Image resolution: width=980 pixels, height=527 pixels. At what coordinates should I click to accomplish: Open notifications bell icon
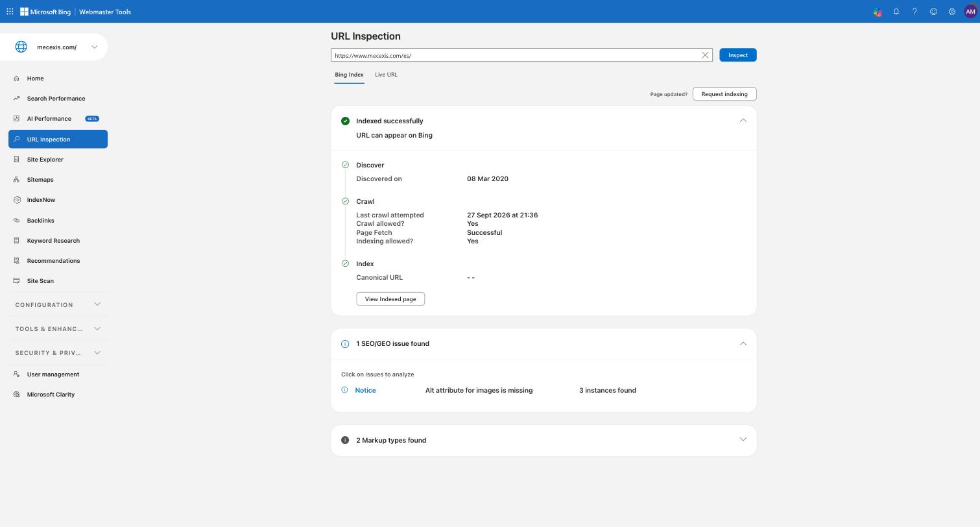pos(896,12)
